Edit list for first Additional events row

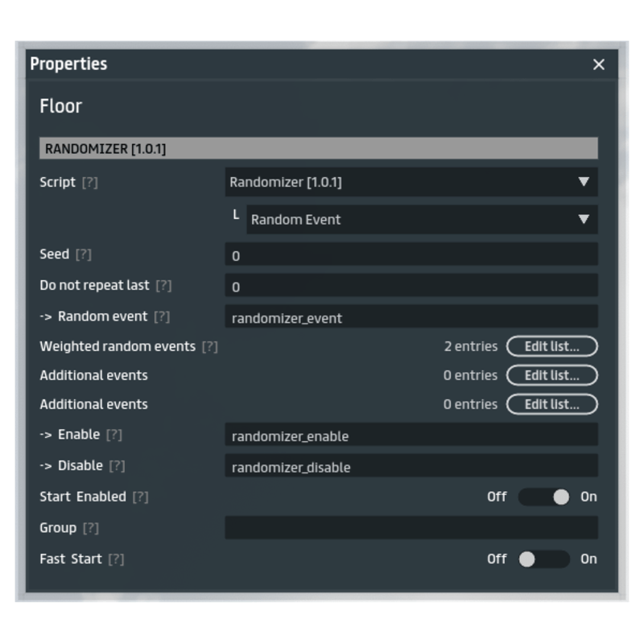pyautogui.click(x=551, y=375)
